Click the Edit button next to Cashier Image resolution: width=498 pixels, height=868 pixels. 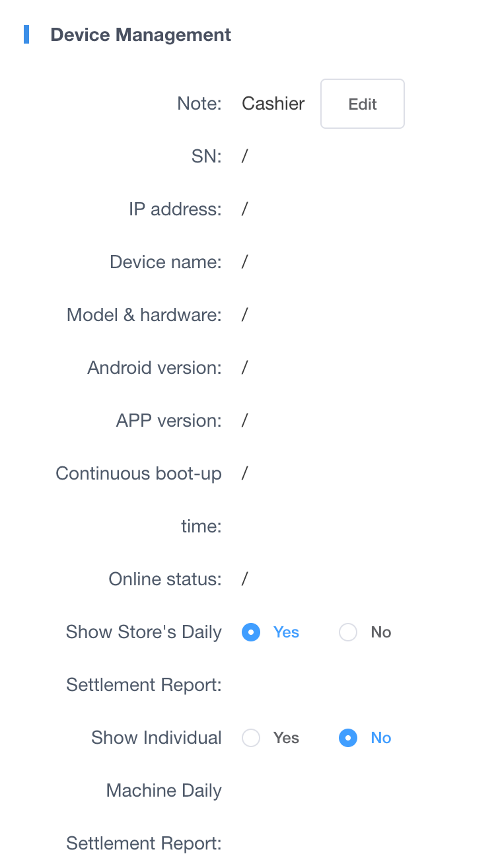pyautogui.click(x=362, y=104)
